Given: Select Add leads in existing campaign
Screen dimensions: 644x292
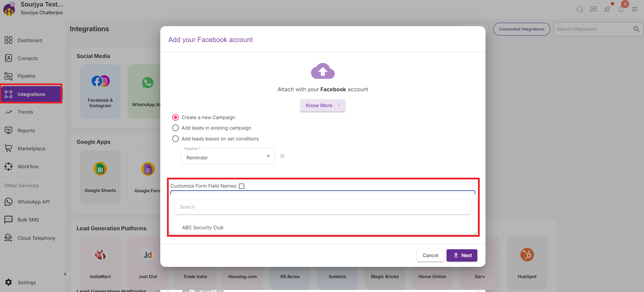Looking at the screenshot, I should (175, 128).
